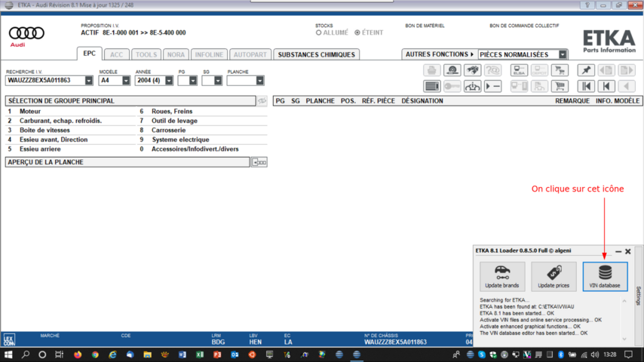
Task: Switch to the ACC tab
Action: pos(116,54)
